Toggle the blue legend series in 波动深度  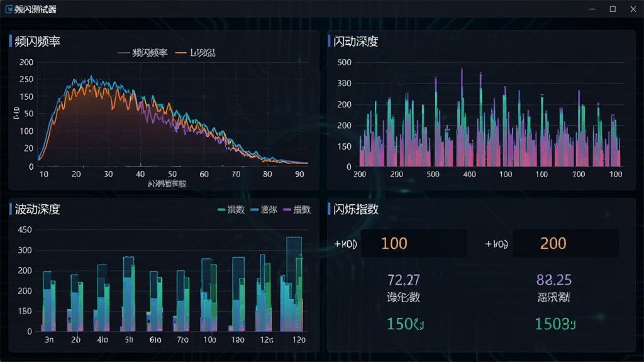point(264,210)
